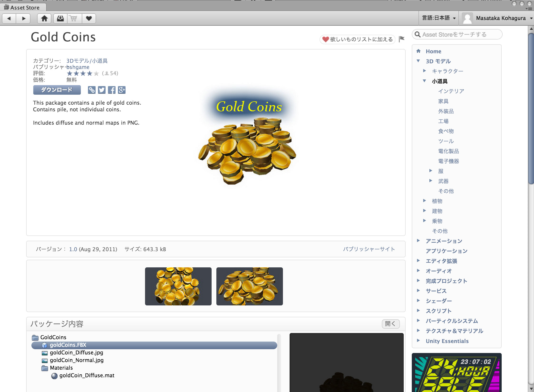The width and height of the screenshot is (534, 392).
Task: Open the downloads manager icon
Action: click(x=60, y=19)
